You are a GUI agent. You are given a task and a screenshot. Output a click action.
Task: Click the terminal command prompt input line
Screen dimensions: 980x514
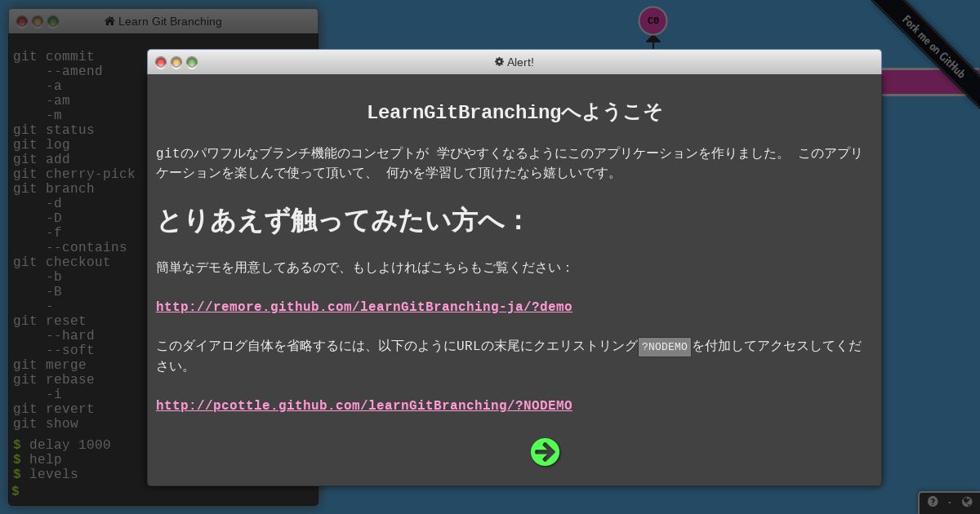(x=163, y=490)
